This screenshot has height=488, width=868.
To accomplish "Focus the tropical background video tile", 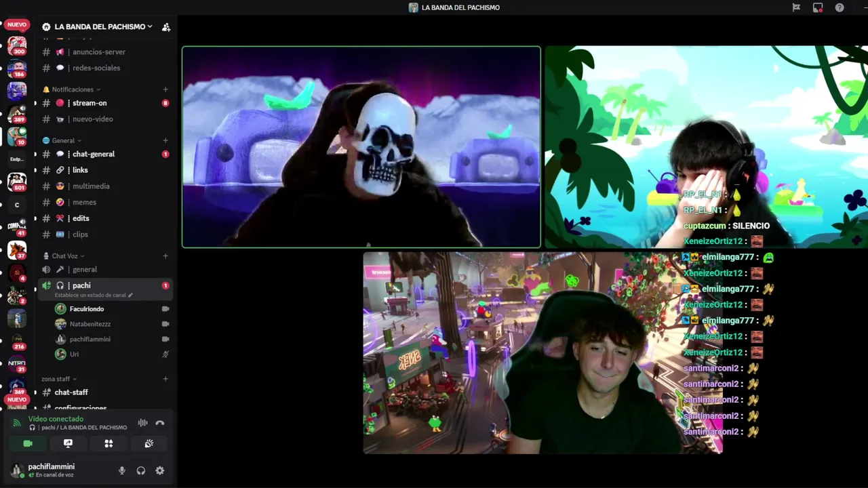I will click(x=706, y=147).
